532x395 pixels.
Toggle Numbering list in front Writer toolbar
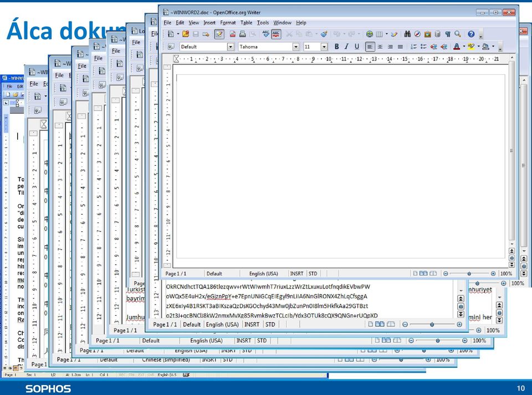click(413, 47)
